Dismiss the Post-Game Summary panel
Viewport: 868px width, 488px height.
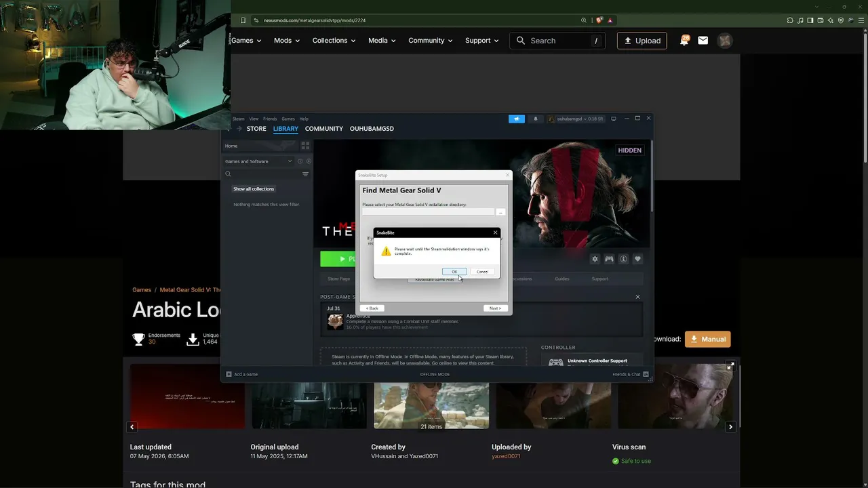(637, 297)
